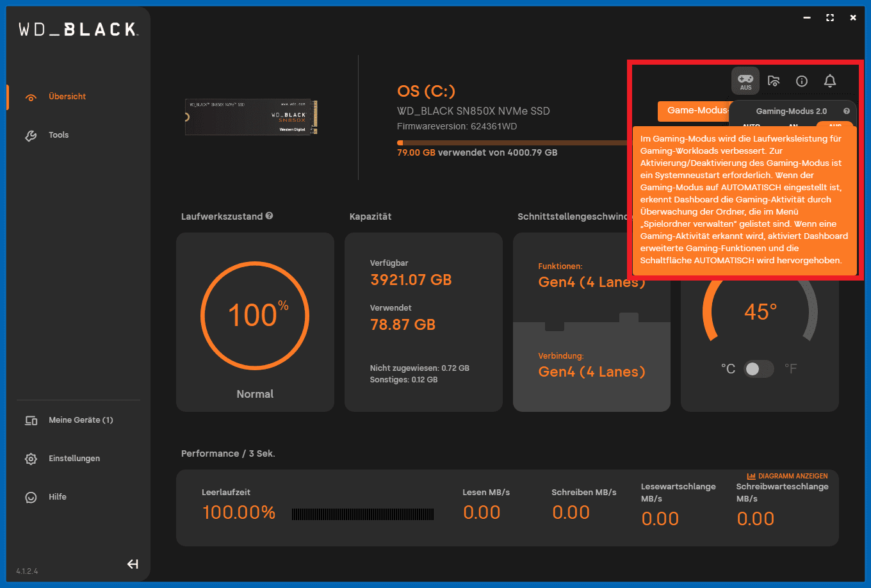Image resolution: width=871 pixels, height=588 pixels.
Task: Click the Schreibwarteschlange MB/s 0.00 value
Action: [x=756, y=519]
